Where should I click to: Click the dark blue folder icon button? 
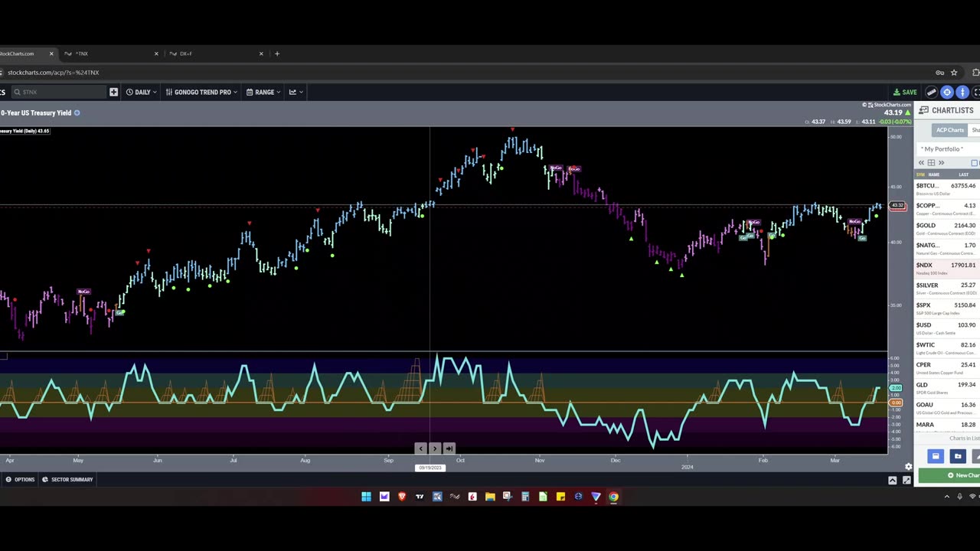tap(958, 456)
